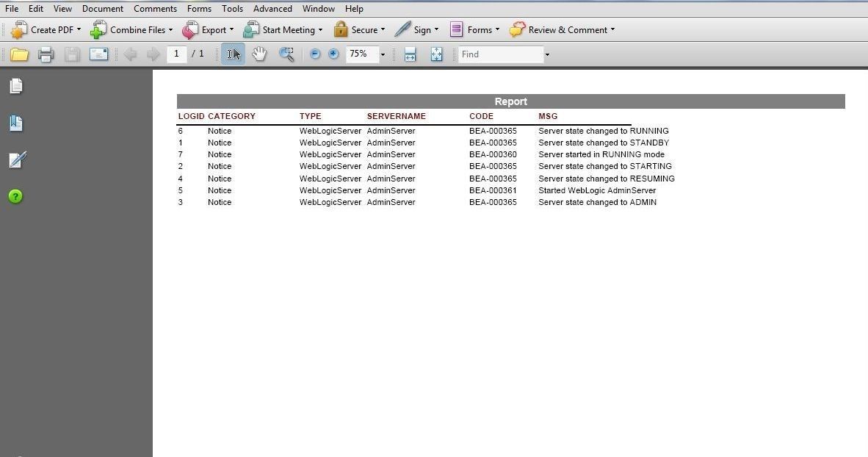Click into the Find search box

[500, 54]
